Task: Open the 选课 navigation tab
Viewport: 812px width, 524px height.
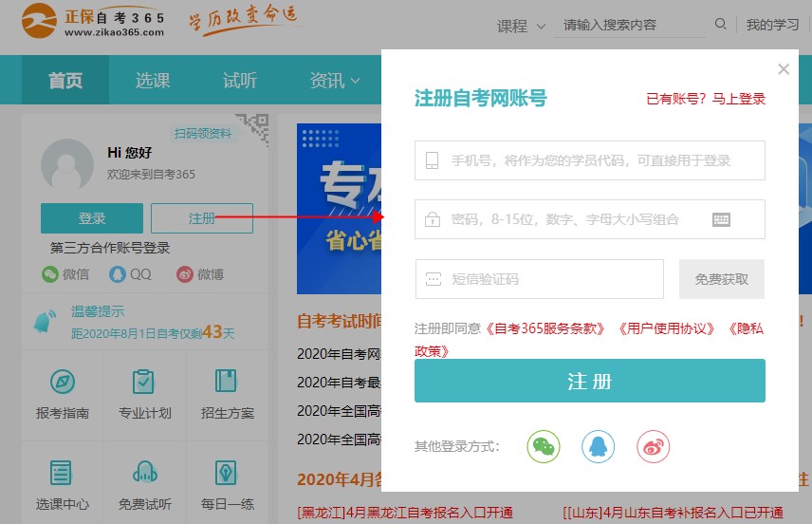Action: coord(153,81)
